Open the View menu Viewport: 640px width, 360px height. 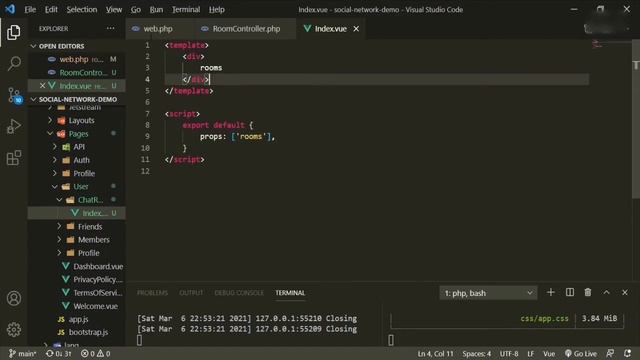tap(114, 9)
